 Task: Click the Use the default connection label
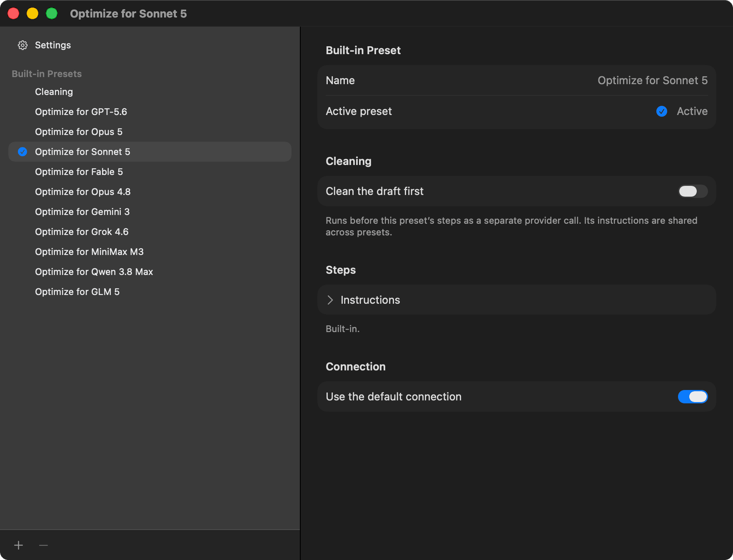(394, 397)
